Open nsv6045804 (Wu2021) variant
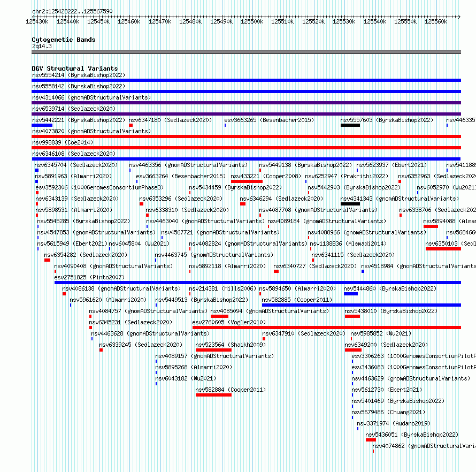Viewport: 476px width, 472px height. click(x=139, y=243)
